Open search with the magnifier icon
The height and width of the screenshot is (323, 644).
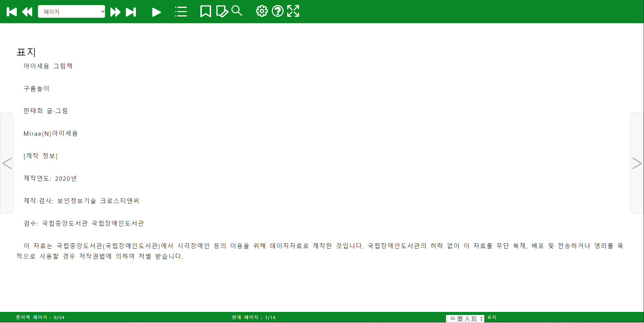pos(237,11)
